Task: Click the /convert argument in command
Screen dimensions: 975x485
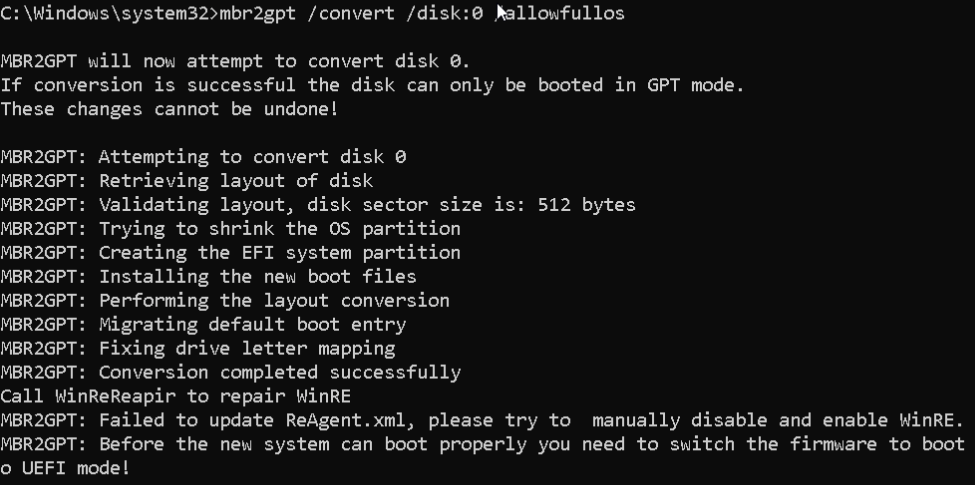Action: coord(351,13)
